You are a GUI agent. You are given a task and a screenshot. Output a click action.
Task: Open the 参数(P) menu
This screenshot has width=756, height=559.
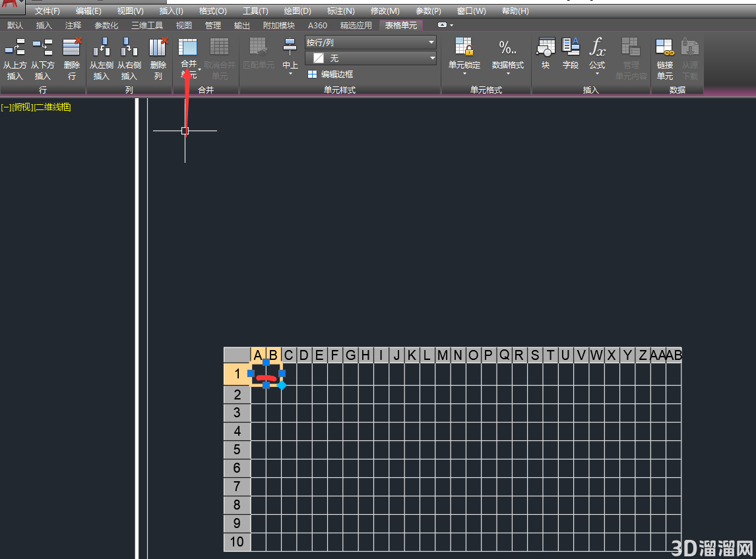(x=428, y=11)
